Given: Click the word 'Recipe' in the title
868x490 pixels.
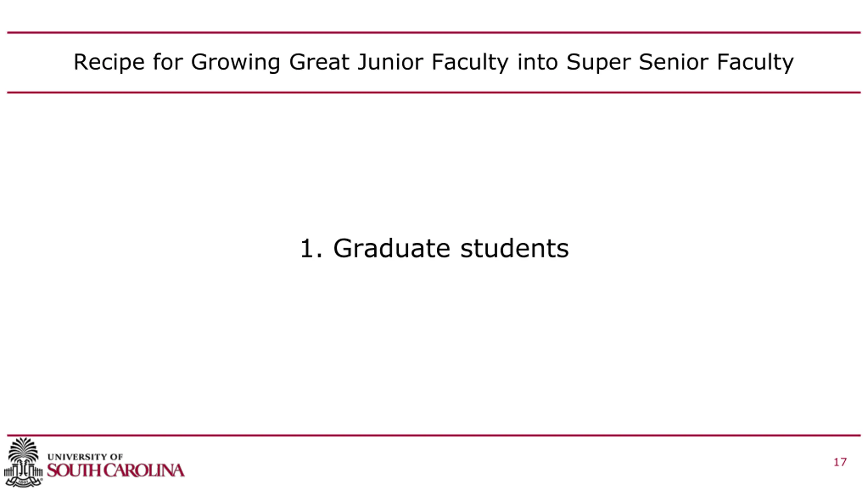Looking at the screenshot, I should (x=109, y=62).
